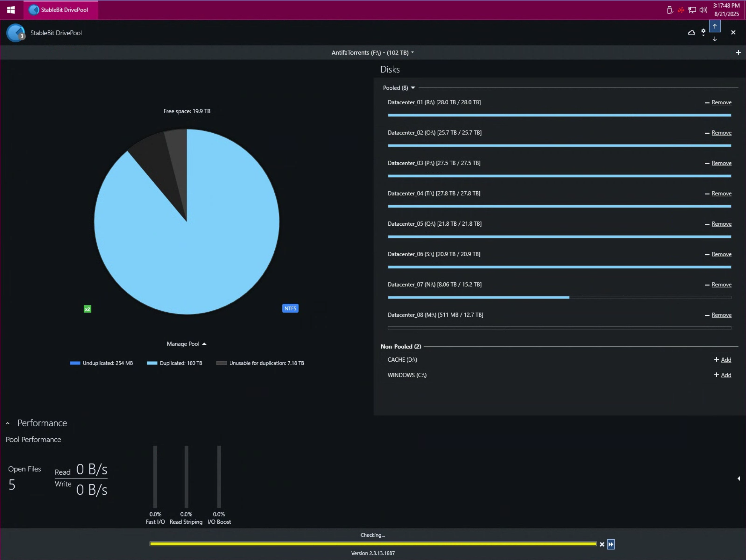Click the USB safely remove tray icon

(670, 10)
